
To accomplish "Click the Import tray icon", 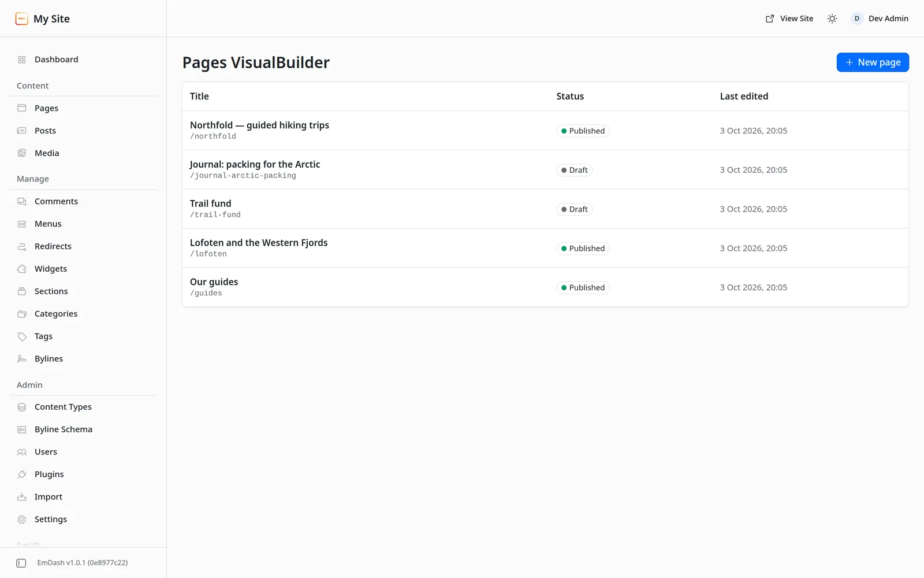I will 22,497.
